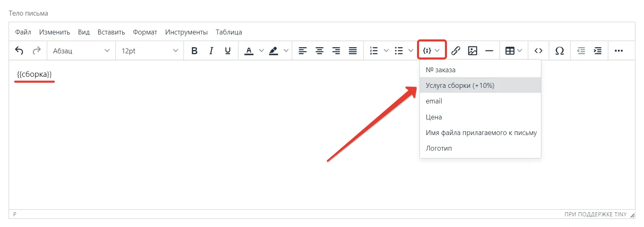Click the P element path in statusbar
This screenshot has width=644, height=227.
(15, 214)
